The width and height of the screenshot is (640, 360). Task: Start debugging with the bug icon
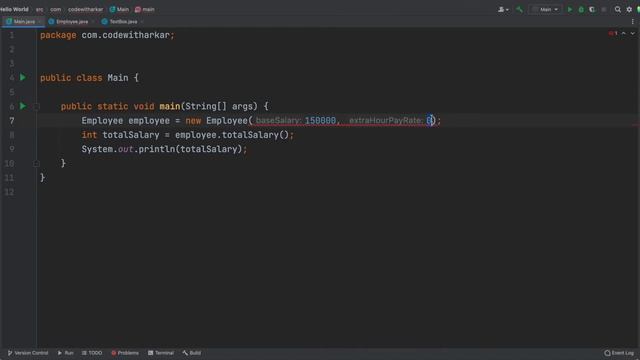tap(581, 9)
